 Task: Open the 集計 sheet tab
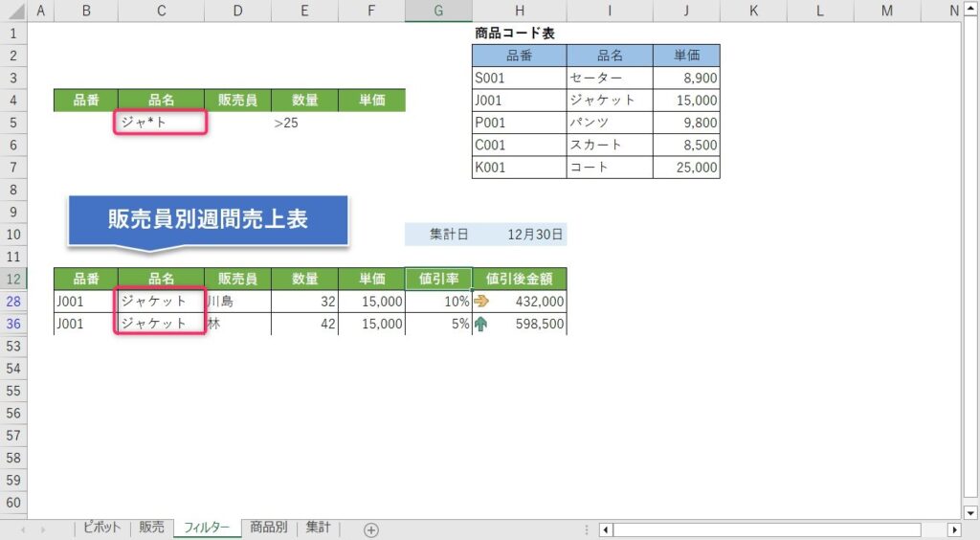click(319, 528)
